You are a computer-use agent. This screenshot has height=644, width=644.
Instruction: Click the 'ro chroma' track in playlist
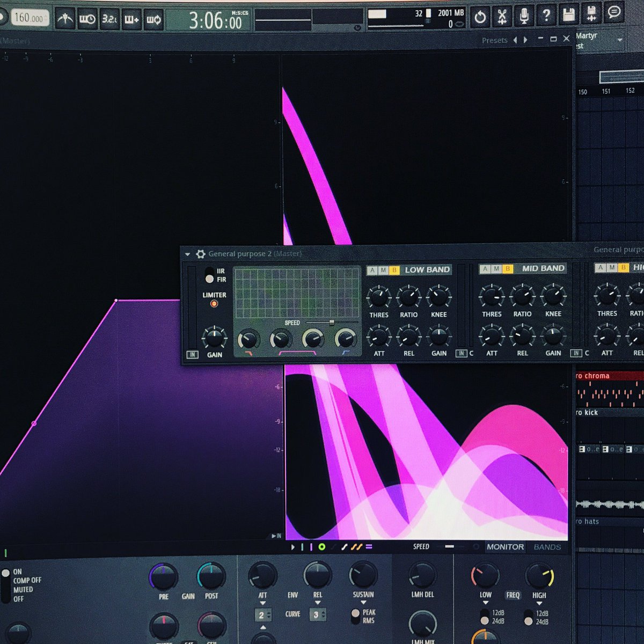(x=611, y=376)
